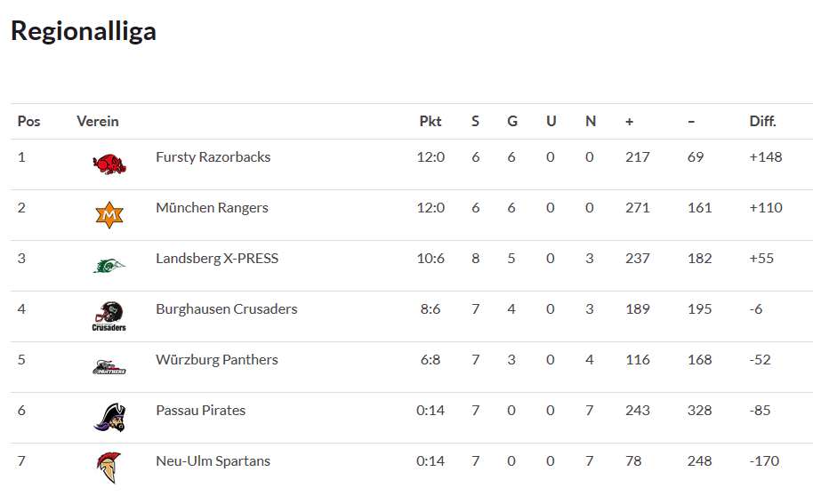Open the Passau Pirates team name
Image resolution: width=813 pixels, height=504 pixels.
click(200, 411)
